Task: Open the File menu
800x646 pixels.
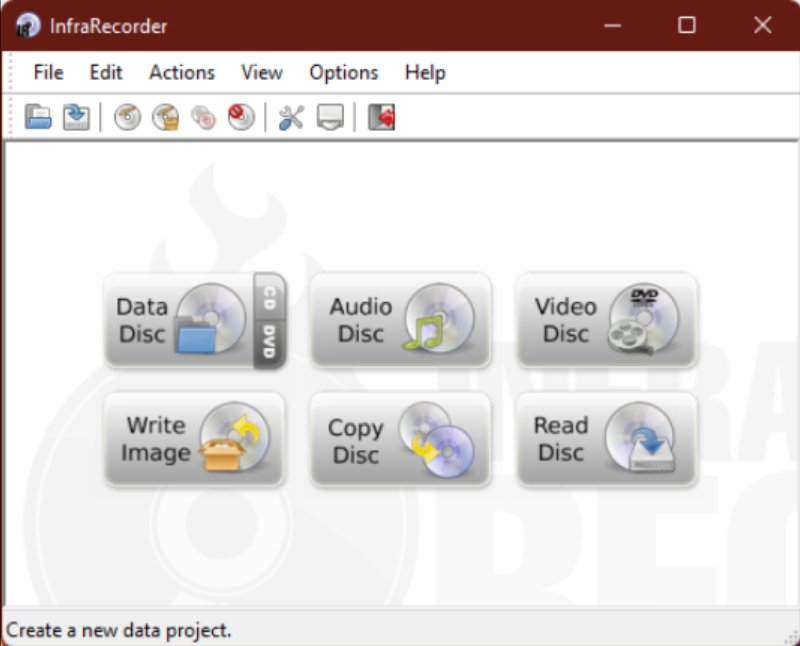Action: 48,72
